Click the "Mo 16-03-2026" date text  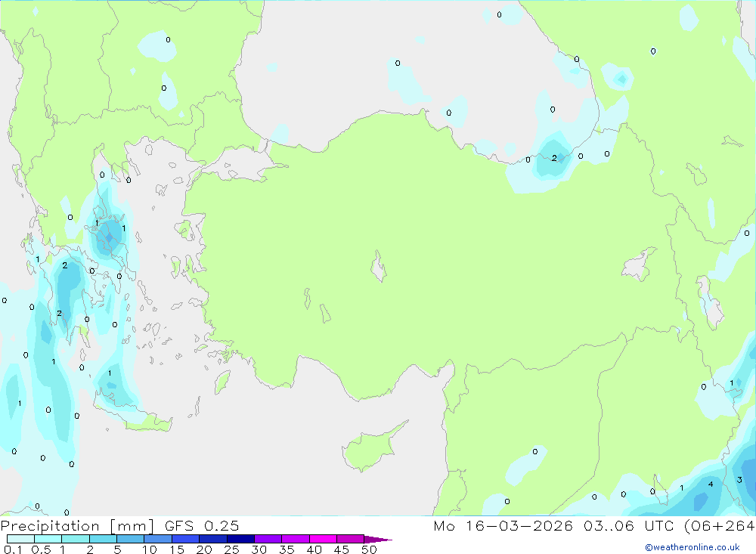503,525
